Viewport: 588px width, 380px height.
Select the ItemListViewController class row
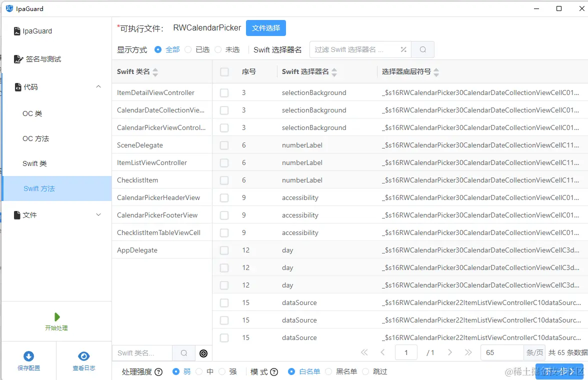[x=162, y=162]
